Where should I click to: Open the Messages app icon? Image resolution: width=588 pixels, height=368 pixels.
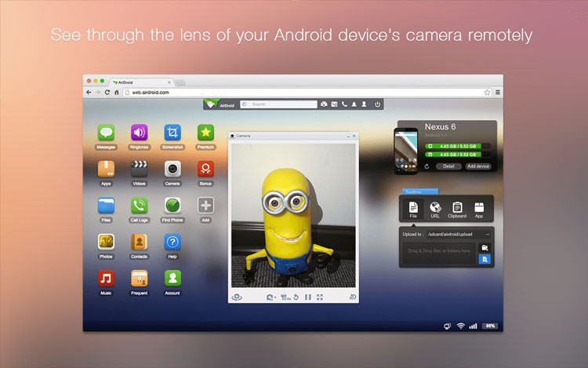pyautogui.click(x=106, y=133)
